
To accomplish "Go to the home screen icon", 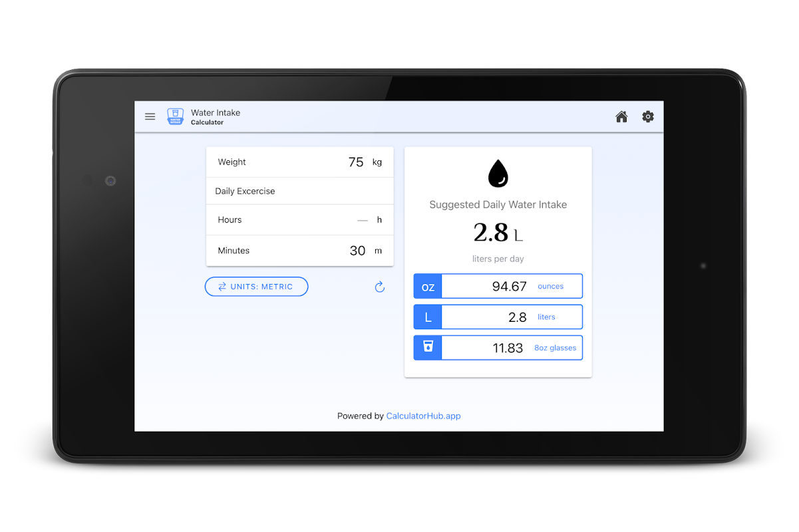I will coord(621,116).
